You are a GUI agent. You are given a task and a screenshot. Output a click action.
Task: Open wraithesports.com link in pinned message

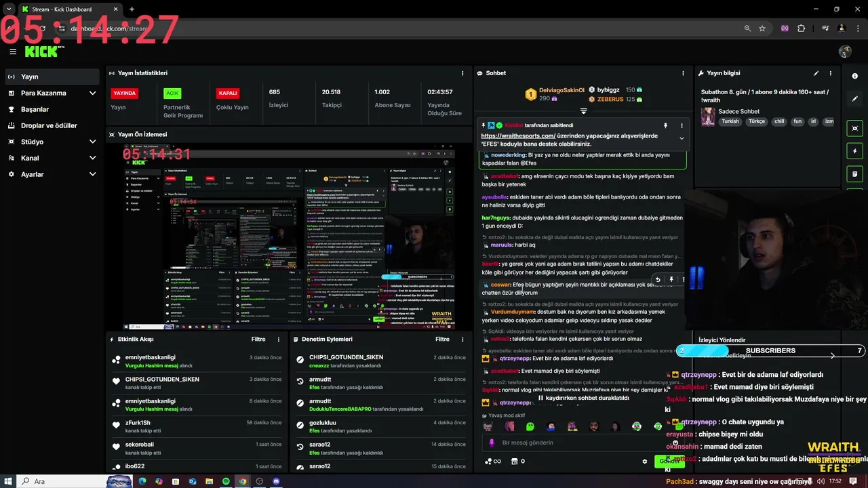pyautogui.click(x=518, y=136)
